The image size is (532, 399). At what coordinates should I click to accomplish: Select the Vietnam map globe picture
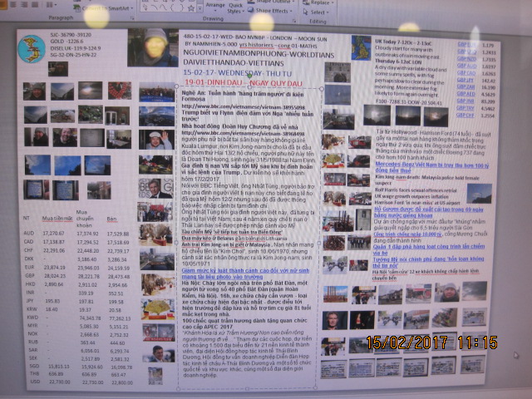pos(32,49)
